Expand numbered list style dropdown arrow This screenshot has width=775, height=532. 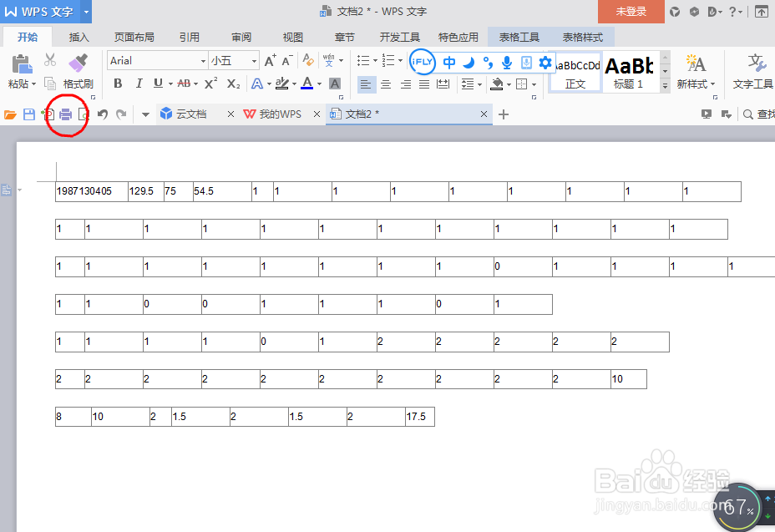click(400, 61)
